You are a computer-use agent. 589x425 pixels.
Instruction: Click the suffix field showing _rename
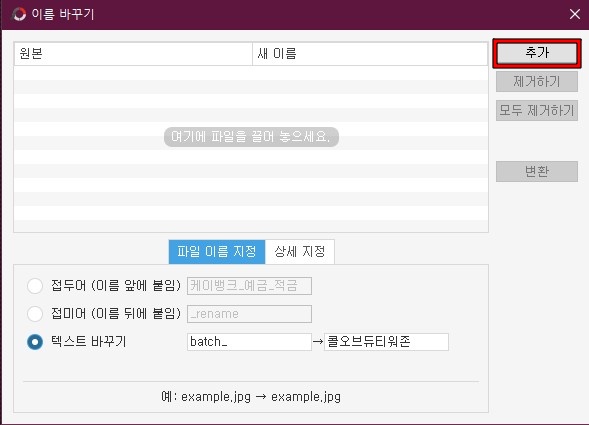point(249,314)
